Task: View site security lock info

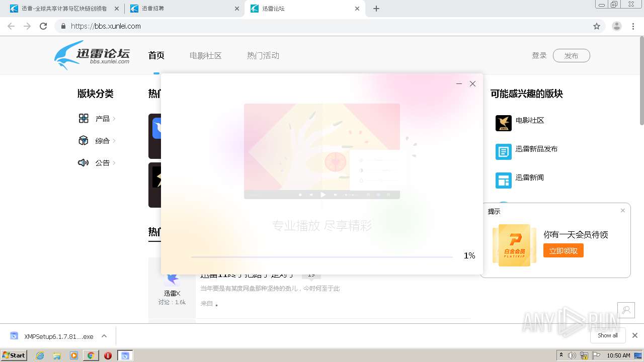Action: [63, 26]
